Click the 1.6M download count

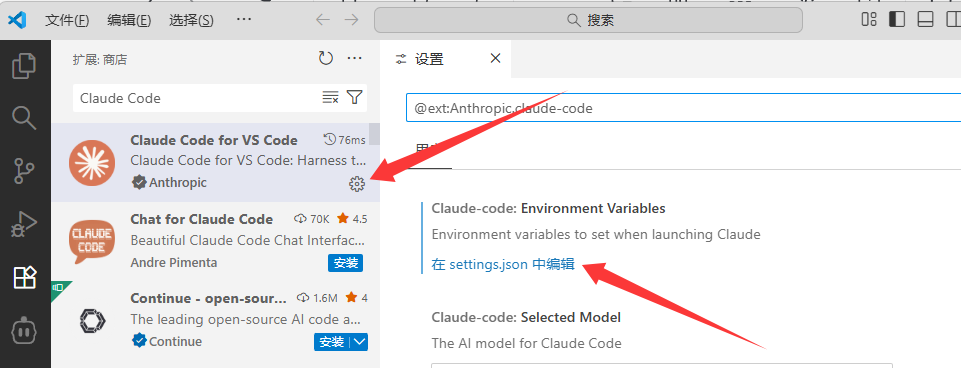coord(317,298)
